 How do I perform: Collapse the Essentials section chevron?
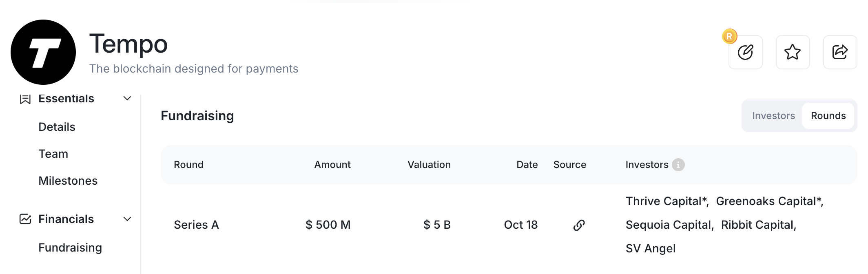[x=127, y=99]
